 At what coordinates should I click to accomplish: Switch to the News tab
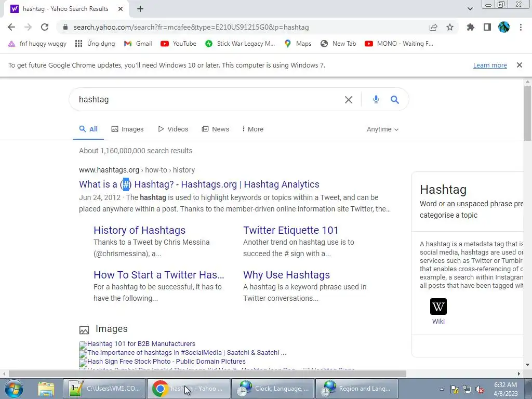tap(216, 129)
